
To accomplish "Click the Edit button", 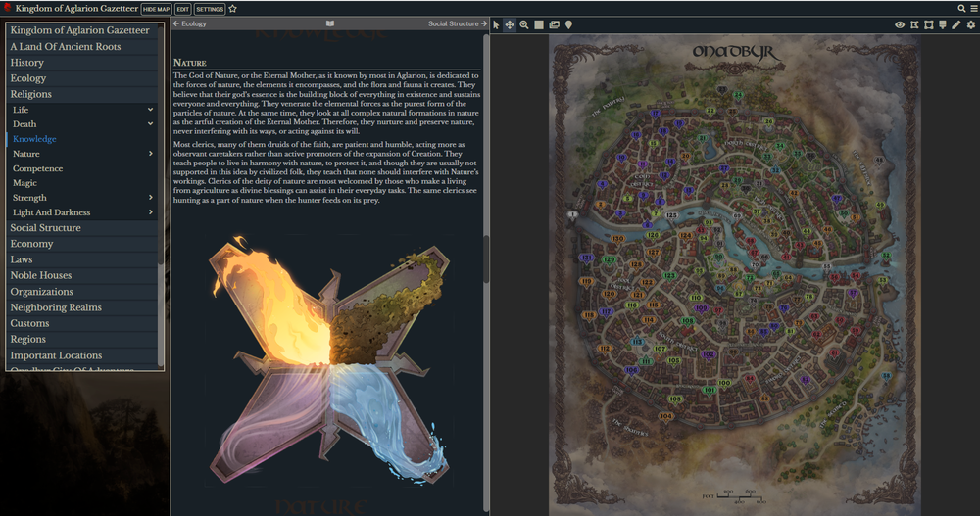I will pyautogui.click(x=182, y=9).
